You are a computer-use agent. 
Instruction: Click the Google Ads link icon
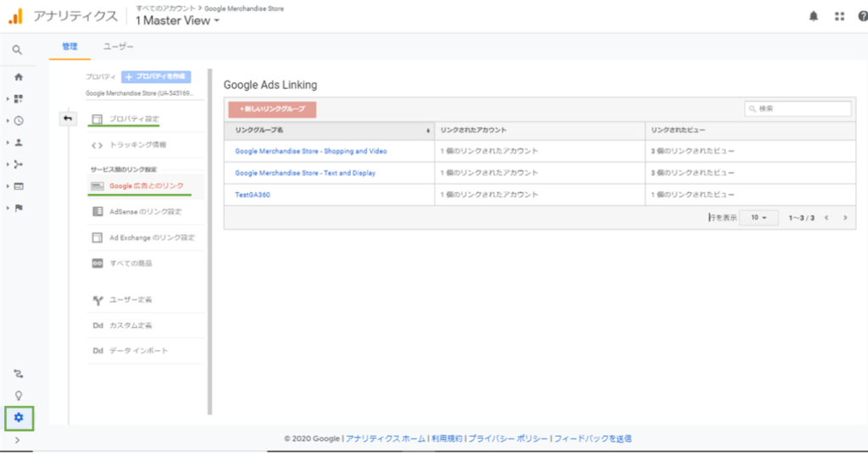point(97,186)
